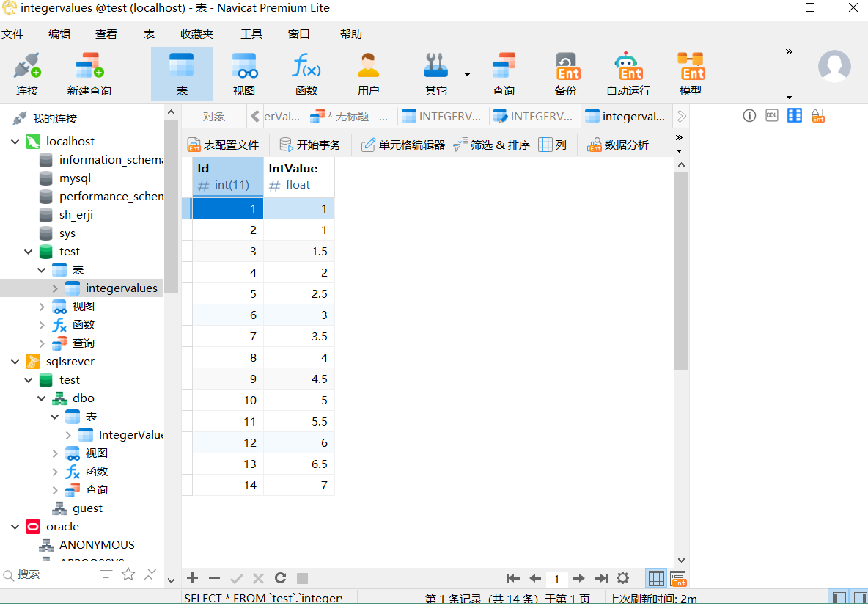Switch to the 对象 tab
This screenshot has width=868, height=606.
[x=213, y=117]
